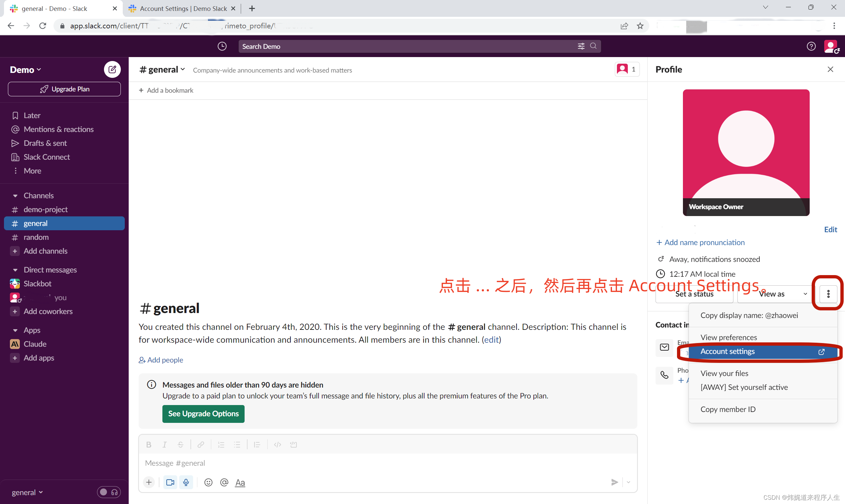Screen dimensions: 845x504
Task: Choose Copy member ID from menu
Action: point(728,409)
